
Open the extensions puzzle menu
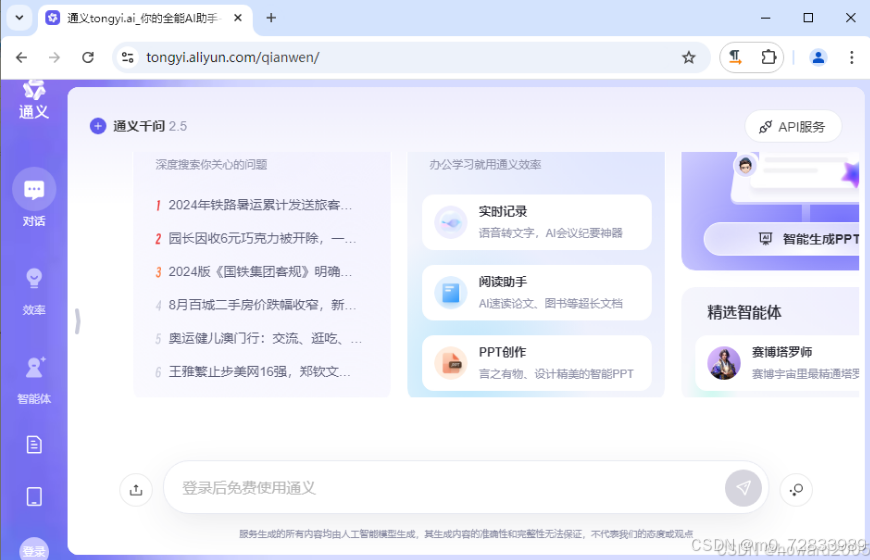click(x=768, y=57)
